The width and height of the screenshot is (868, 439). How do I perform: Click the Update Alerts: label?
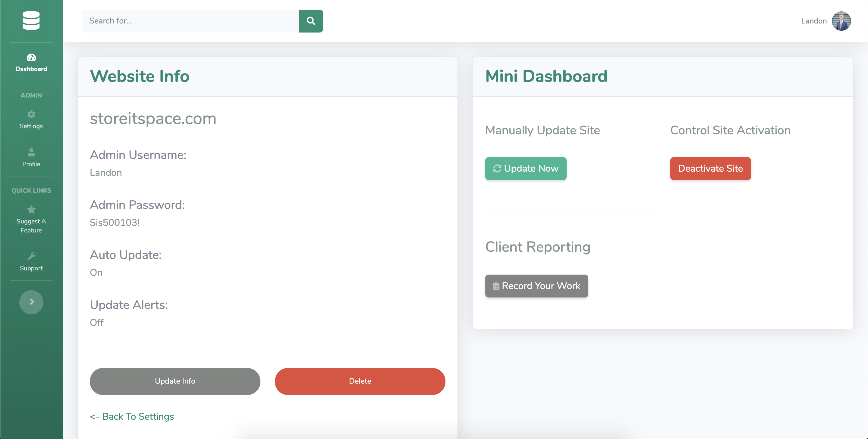129,305
